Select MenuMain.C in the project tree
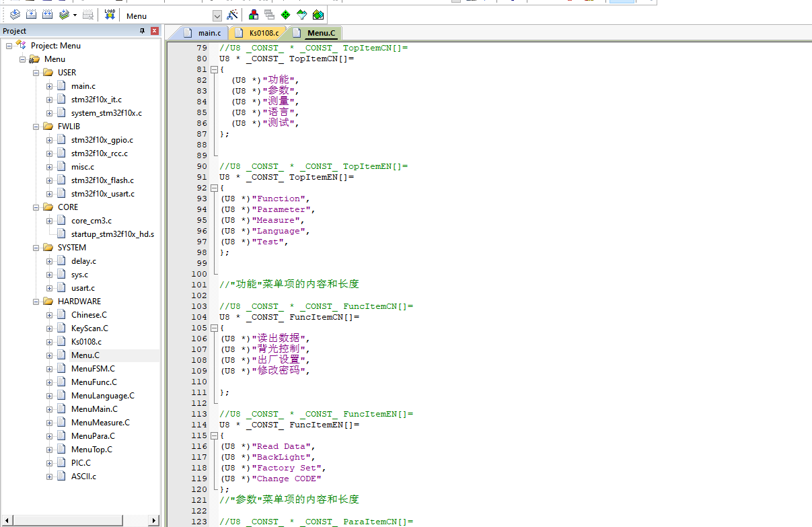The height and width of the screenshot is (527, 812). click(94, 409)
